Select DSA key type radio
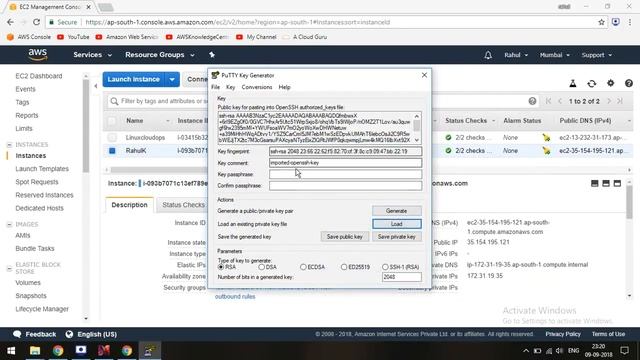The width and height of the screenshot is (640, 360). (x=261, y=267)
